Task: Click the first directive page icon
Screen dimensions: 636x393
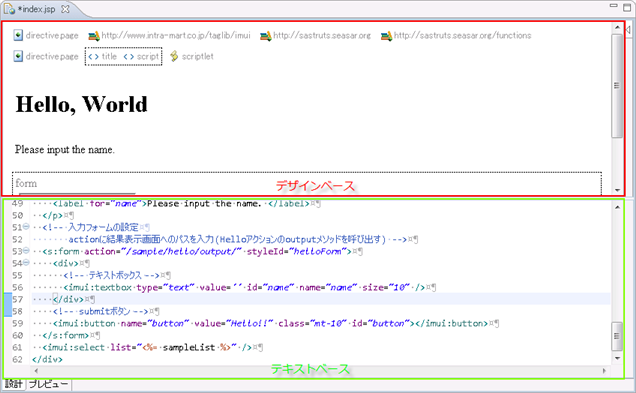Action: [x=18, y=35]
